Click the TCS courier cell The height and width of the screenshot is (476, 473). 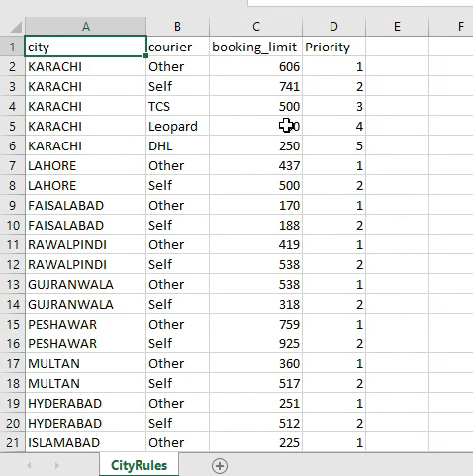(x=177, y=106)
